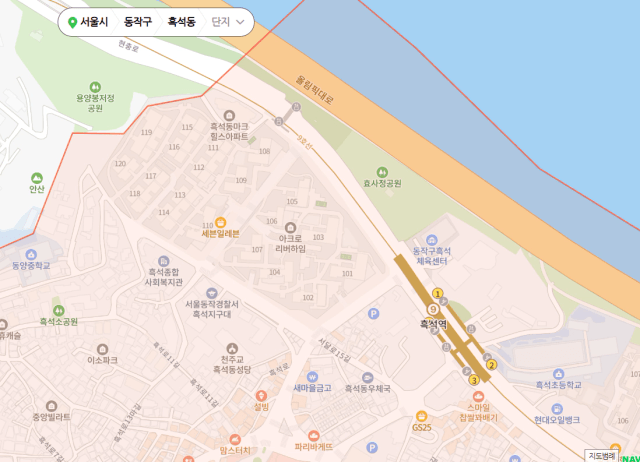Image resolution: width=640 pixels, height=462 pixels.
Task: Click the 천주교 흑석동성당 church icon
Action: pos(232,349)
